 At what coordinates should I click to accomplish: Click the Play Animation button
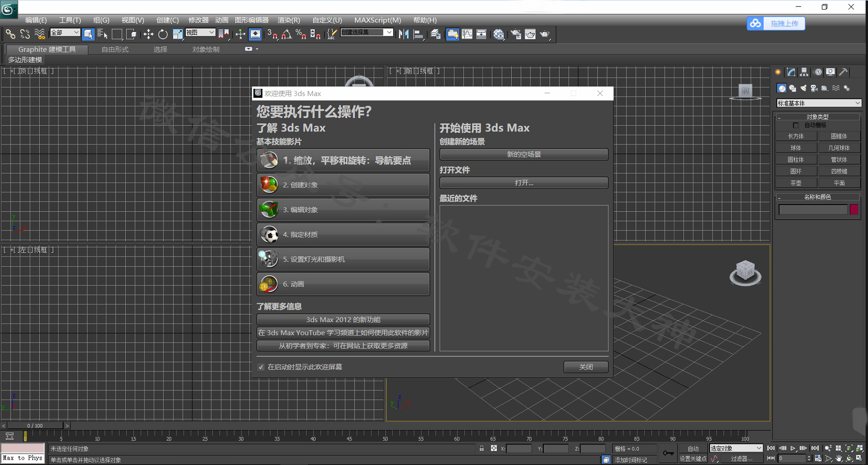(x=793, y=448)
